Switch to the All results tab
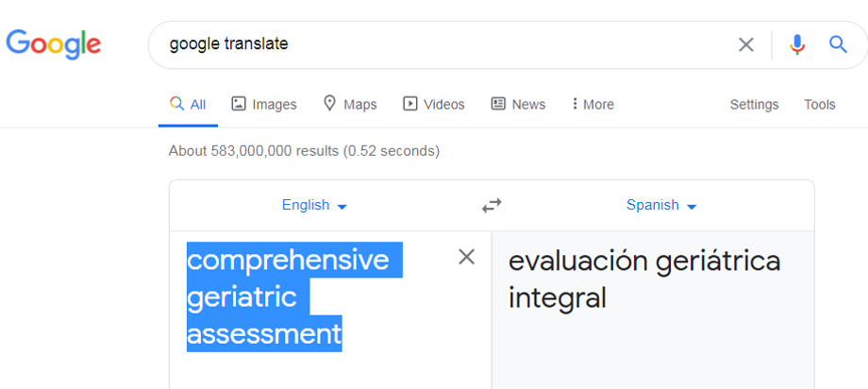The width and height of the screenshot is (868, 389). (x=188, y=105)
